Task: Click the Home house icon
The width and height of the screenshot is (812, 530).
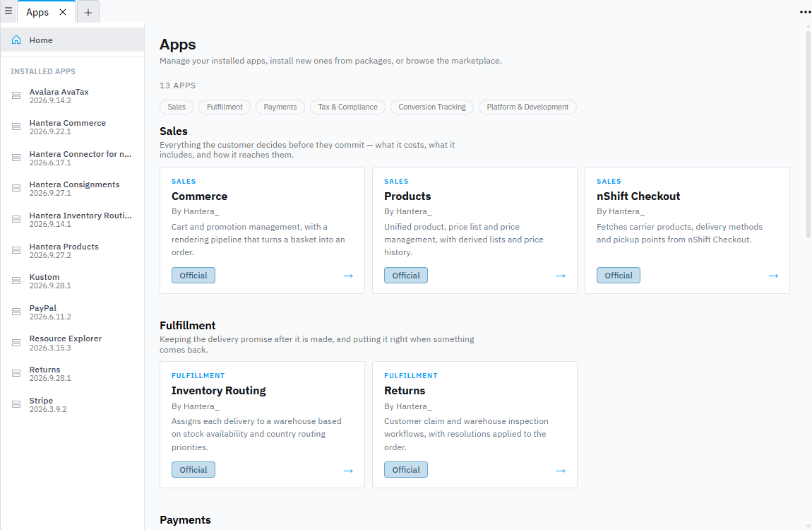Action: (16, 40)
